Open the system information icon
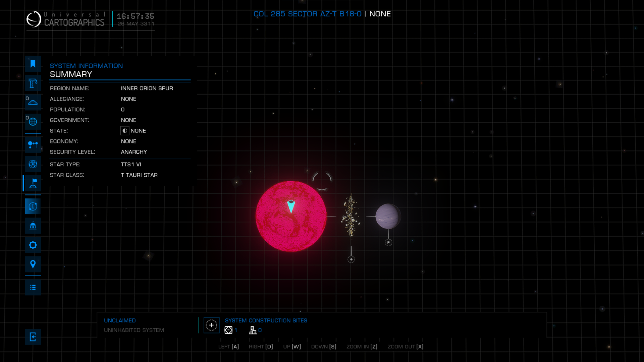 [x=33, y=206]
